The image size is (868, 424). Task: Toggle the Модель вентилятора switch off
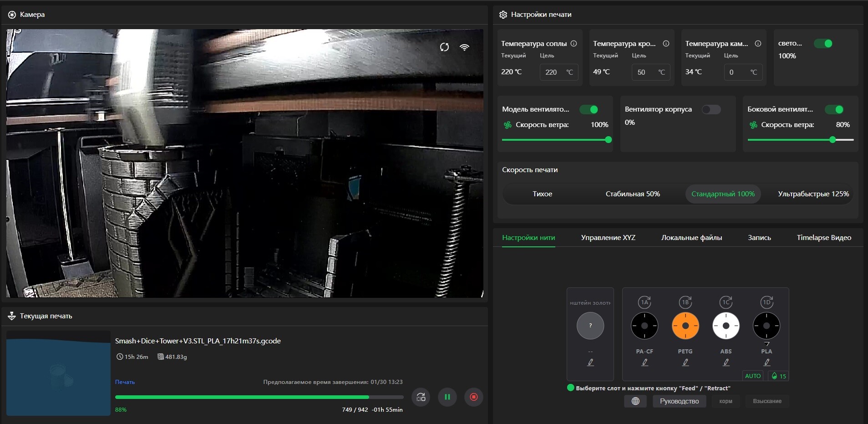click(589, 109)
